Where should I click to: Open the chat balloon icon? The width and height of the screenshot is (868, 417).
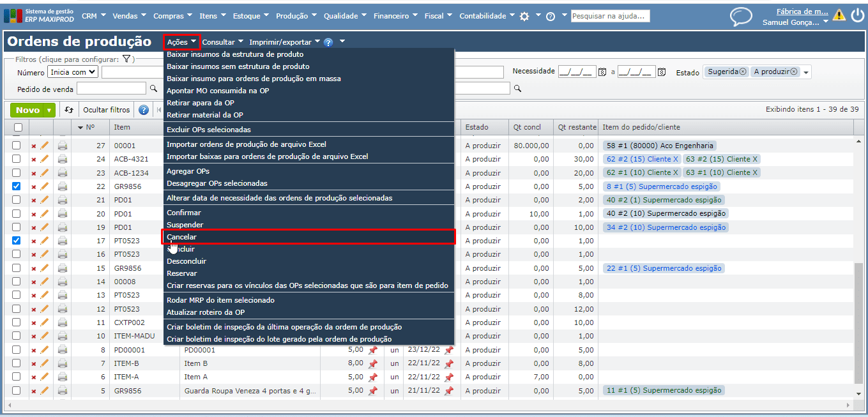coord(741,17)
